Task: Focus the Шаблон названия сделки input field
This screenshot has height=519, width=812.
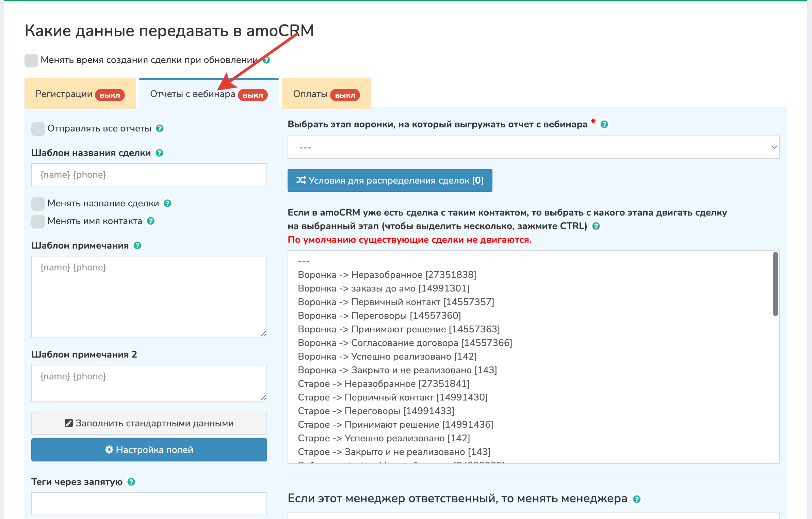Action: pos(149,175)
